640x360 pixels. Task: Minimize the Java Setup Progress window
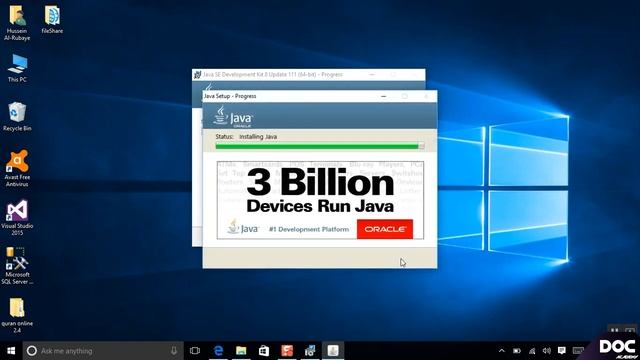pos(383,96)
